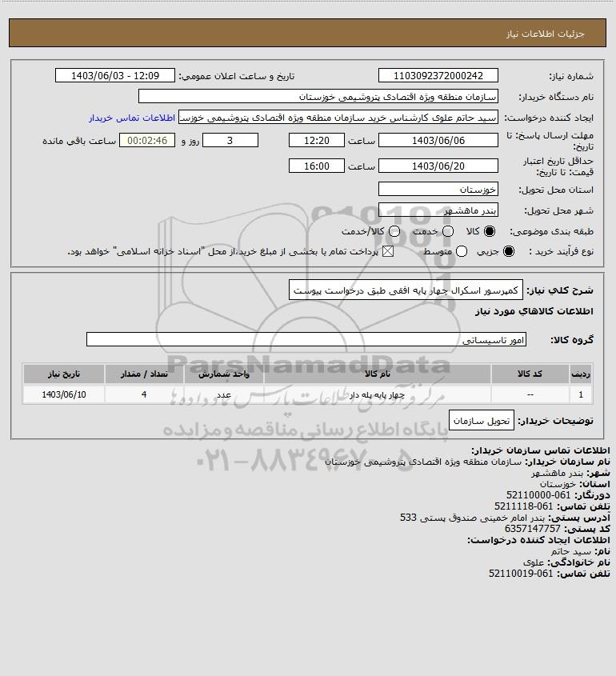Viewport: 616px width, 676px height.
Task: Click the request number field 1103092372000242
Action: click(438, 75)
